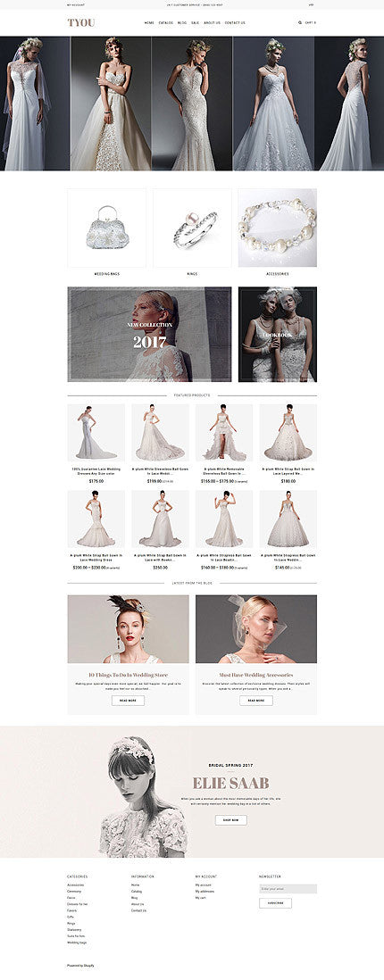
Task: Open About Us link in footer Information
Action: point(138,904)
